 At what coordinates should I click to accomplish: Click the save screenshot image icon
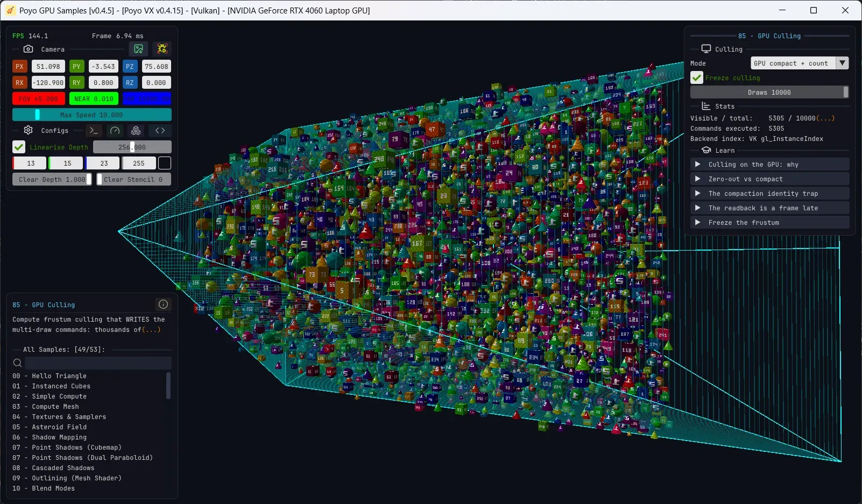tap(139, 49)
